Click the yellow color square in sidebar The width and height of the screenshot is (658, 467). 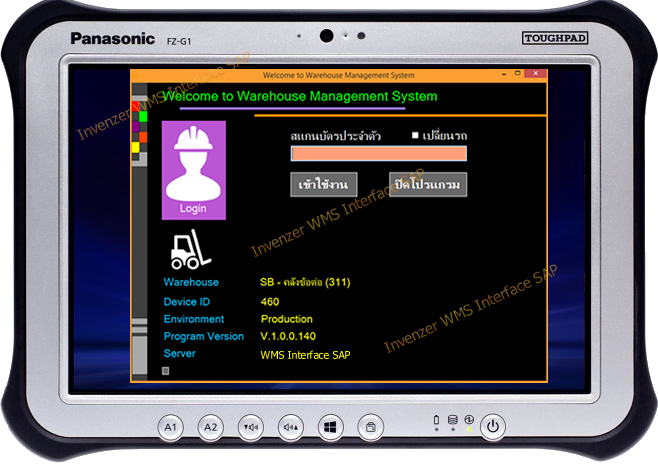135,147
